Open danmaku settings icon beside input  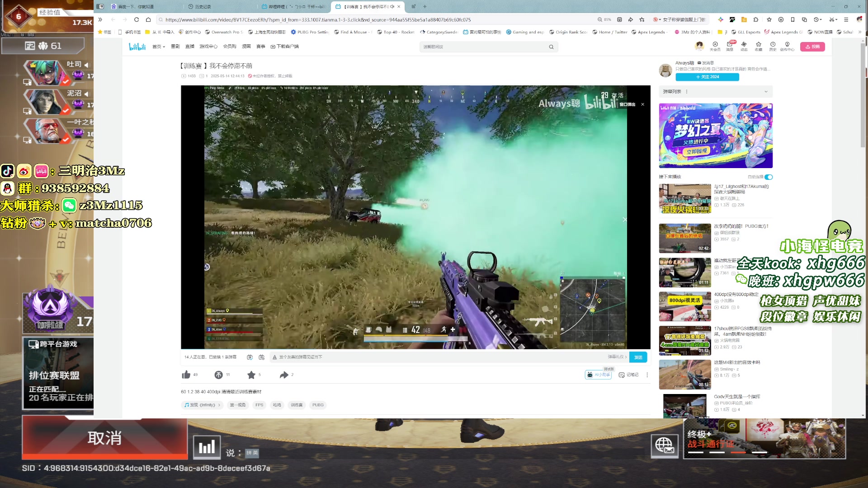(x=261, y=357)
